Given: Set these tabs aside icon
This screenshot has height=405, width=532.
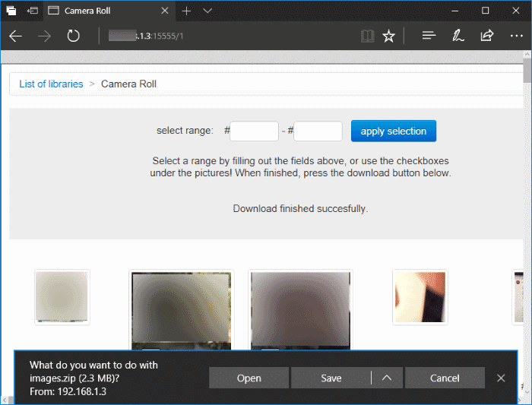Looking at the screenshot, I should [x=33, y=11].
